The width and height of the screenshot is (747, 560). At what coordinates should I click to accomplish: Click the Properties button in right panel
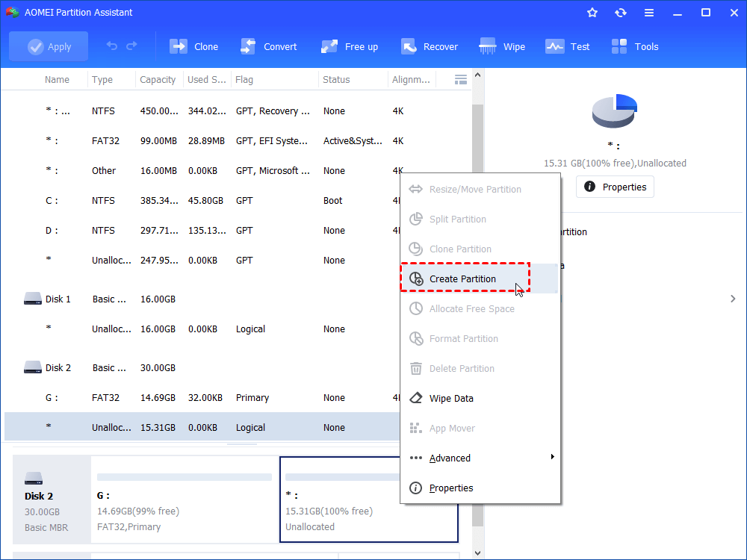coord(615,187)
